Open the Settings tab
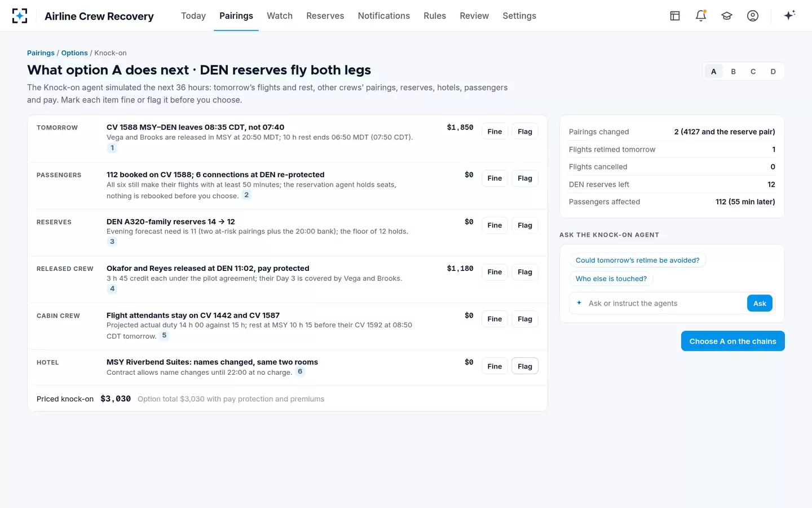This screenshot has width=812, height=508. 519,16
